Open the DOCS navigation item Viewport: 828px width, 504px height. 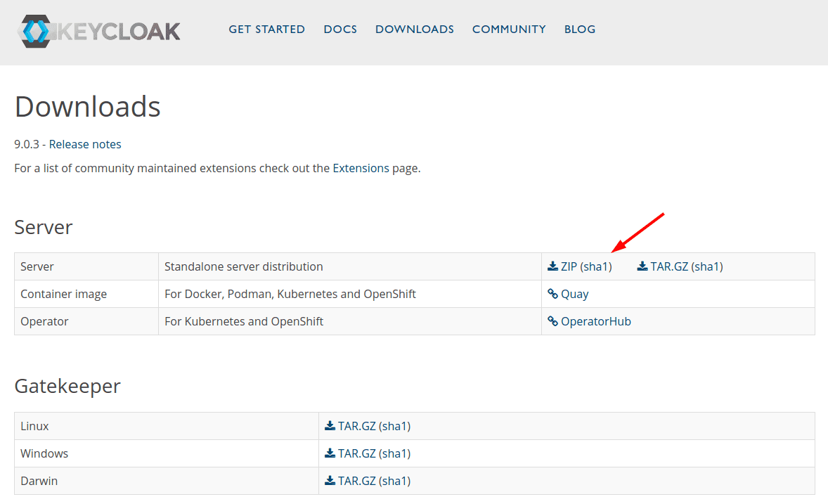(340, 30)
